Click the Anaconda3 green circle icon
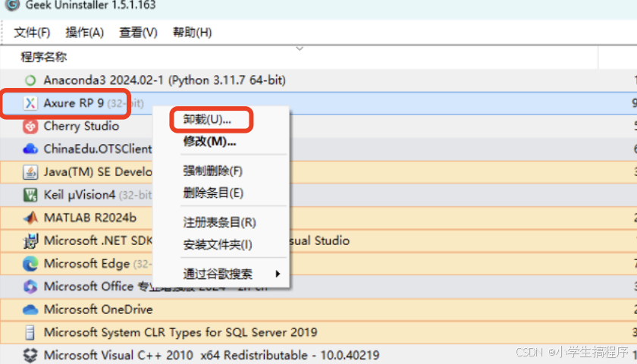Screen dimensions: 637x364 tap(30, 80)
